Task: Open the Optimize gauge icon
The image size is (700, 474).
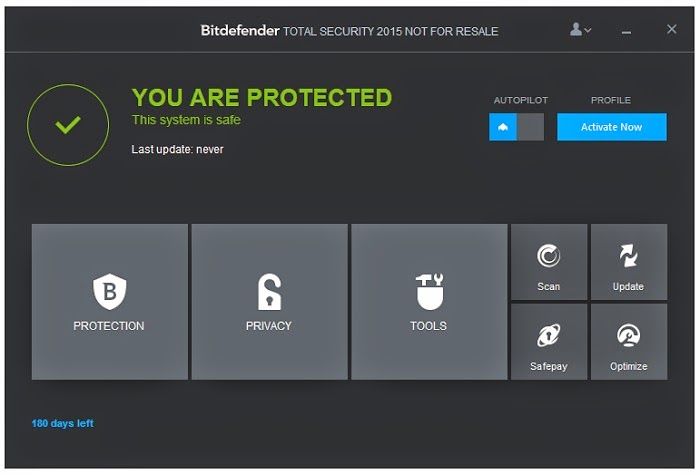Action: 628,336
